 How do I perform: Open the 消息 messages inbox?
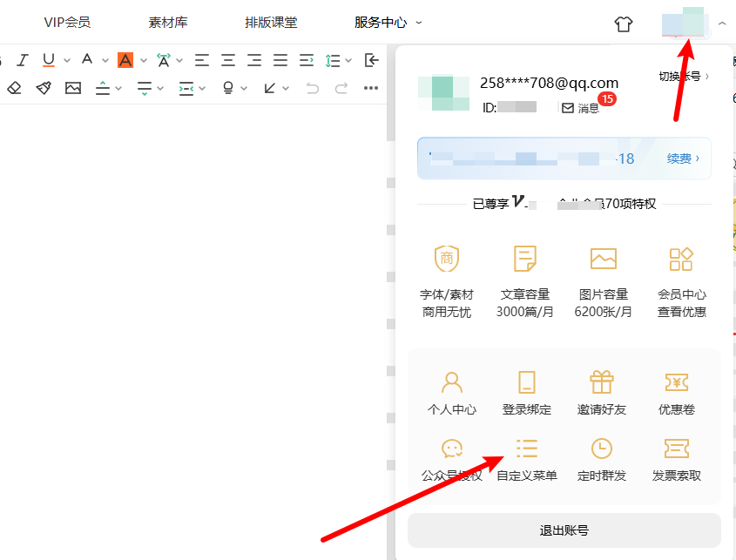(x=581, y=108)
